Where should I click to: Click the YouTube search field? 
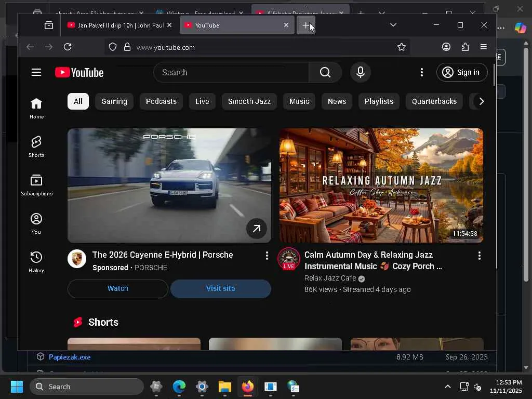click(x=231, y=72)
